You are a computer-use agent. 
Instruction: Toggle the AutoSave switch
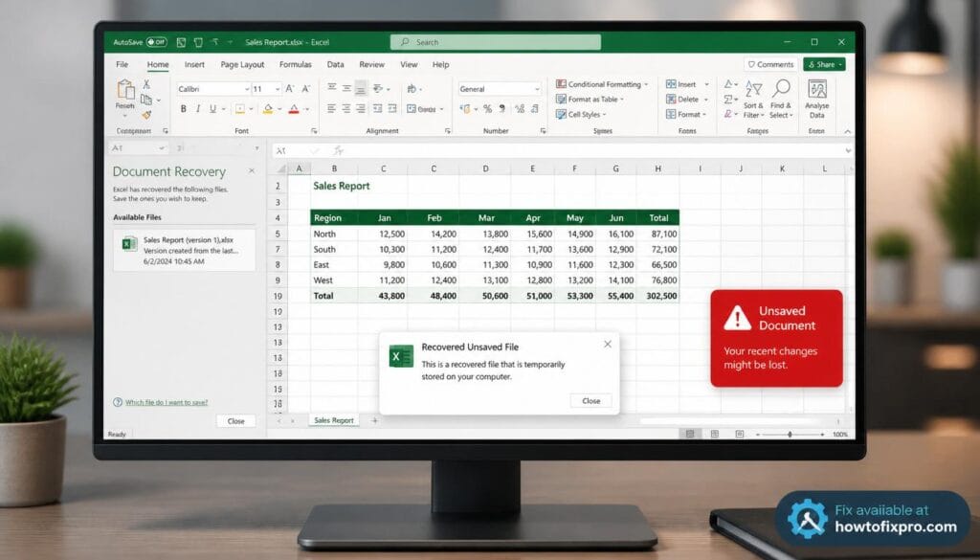click(x=156, y=42)
